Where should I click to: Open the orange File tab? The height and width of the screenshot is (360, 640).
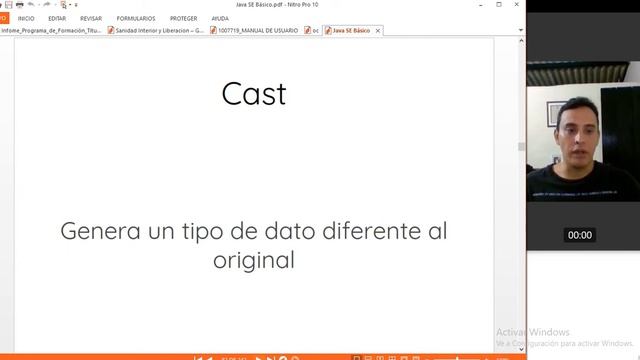click(x=4, y=18)
